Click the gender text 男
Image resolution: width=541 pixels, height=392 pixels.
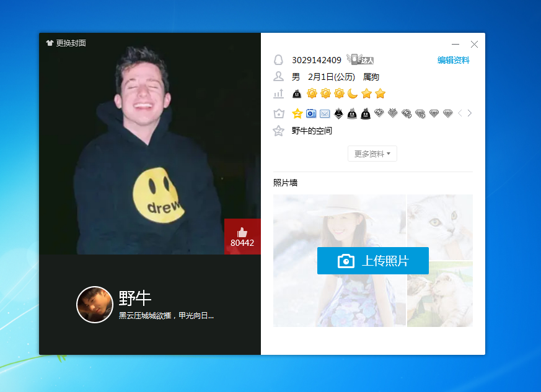coord(296,77)
